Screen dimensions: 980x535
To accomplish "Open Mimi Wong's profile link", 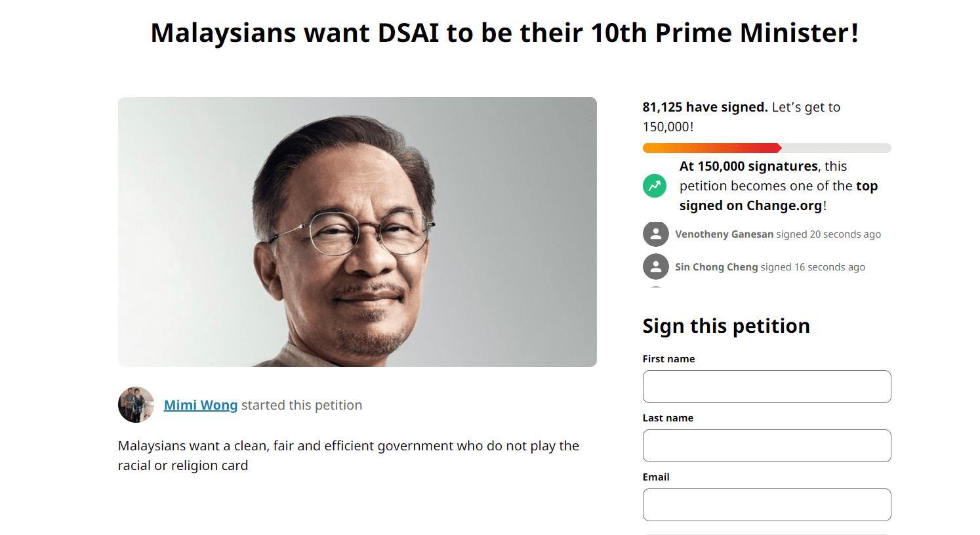I will click(201, 405).
